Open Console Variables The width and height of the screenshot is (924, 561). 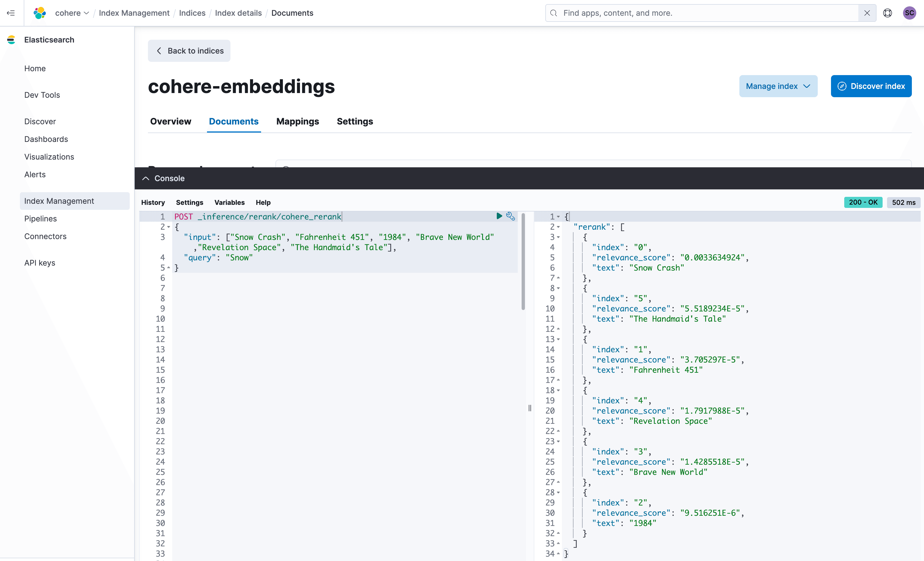229,203
